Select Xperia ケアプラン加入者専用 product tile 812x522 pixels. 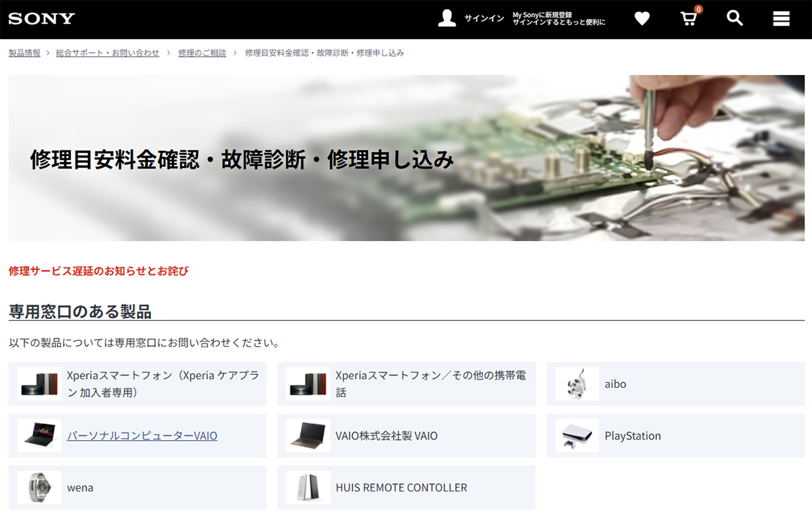(x=162, y=384)
